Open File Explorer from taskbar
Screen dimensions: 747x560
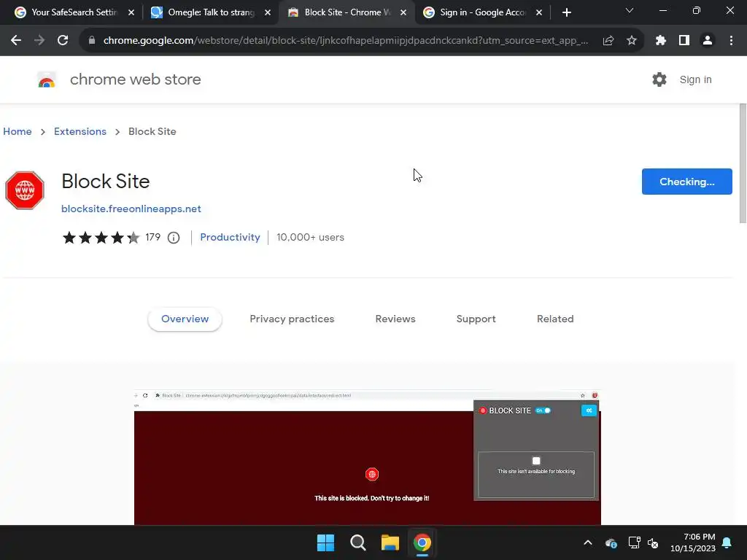click(390, 542)
